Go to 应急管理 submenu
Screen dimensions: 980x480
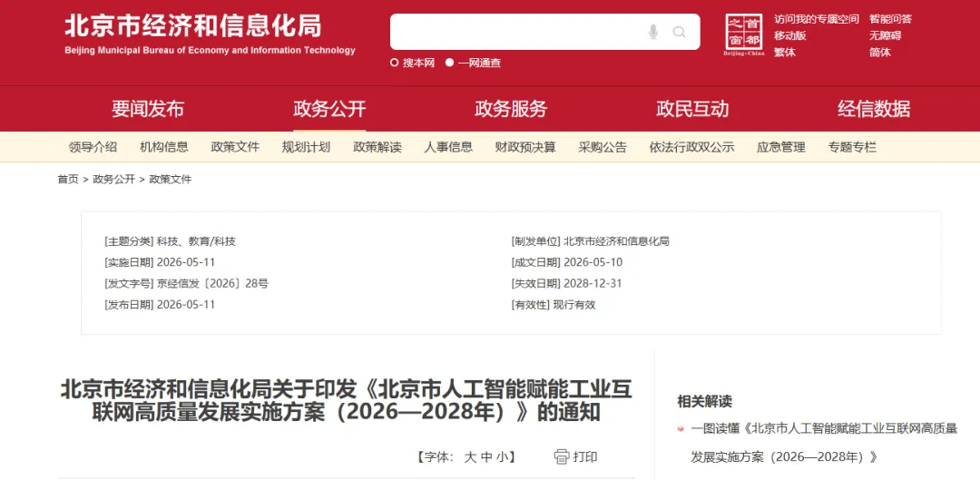point(780,148)
